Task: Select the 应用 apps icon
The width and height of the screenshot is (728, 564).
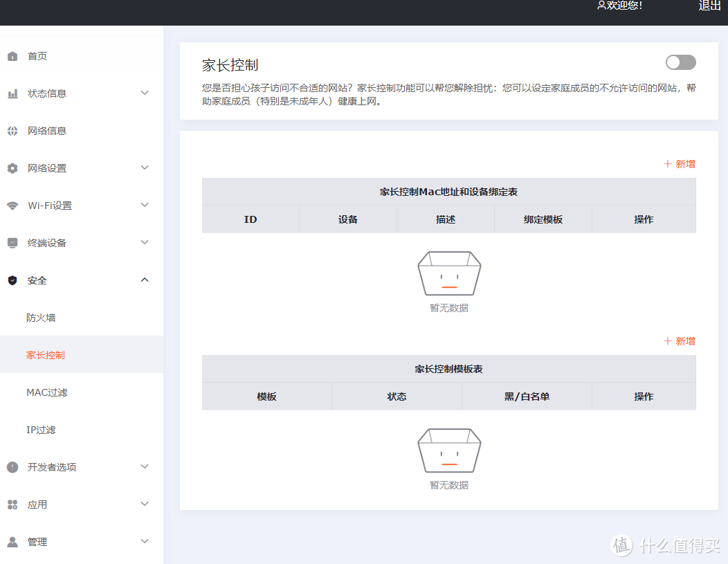Action: (12, 504)
